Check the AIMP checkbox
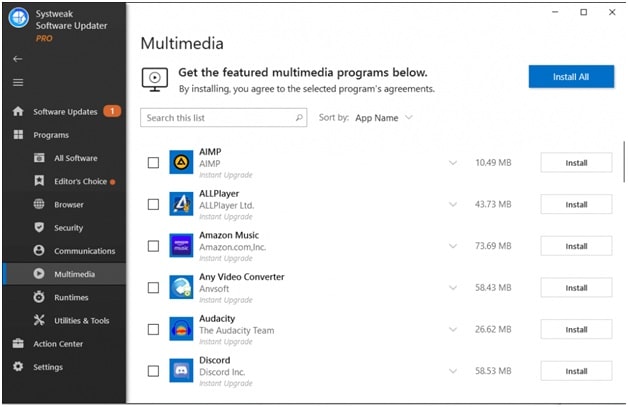628x407 pixels. pos(153,163)
